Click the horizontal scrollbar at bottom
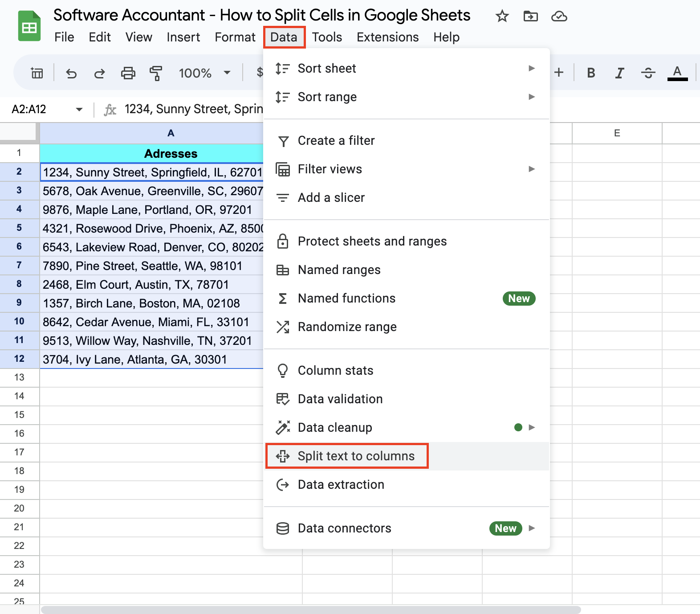The image size is (700, 614). click(311, 609)
